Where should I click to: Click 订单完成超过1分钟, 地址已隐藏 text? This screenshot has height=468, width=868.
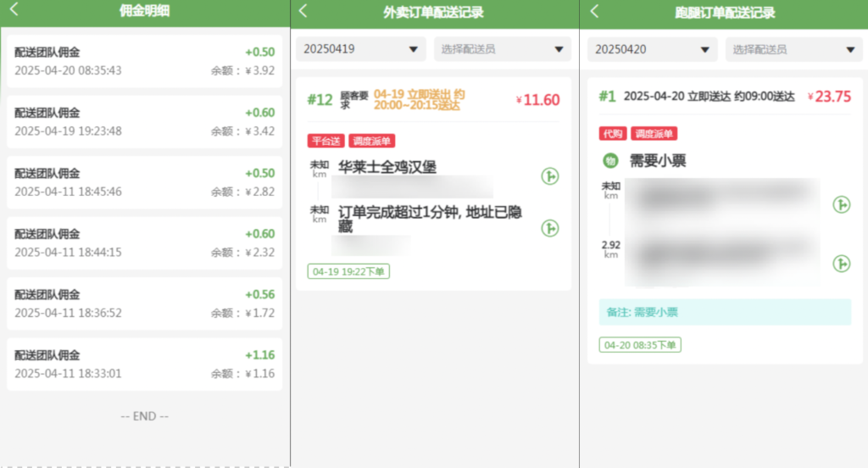(430, 219)
